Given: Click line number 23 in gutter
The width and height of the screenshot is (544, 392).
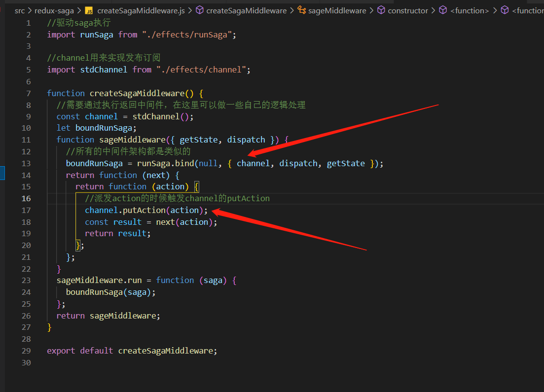Looking at the screenshot, I should tap(26, 280).
